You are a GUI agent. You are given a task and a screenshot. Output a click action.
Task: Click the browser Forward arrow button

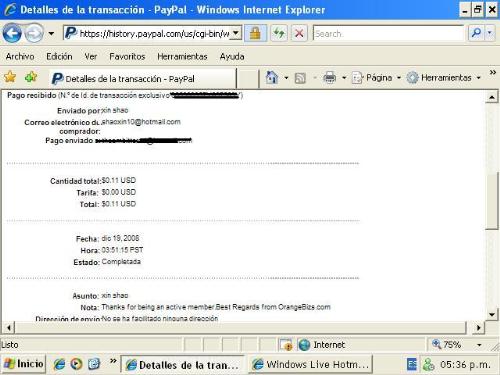[x=34, y=33]
